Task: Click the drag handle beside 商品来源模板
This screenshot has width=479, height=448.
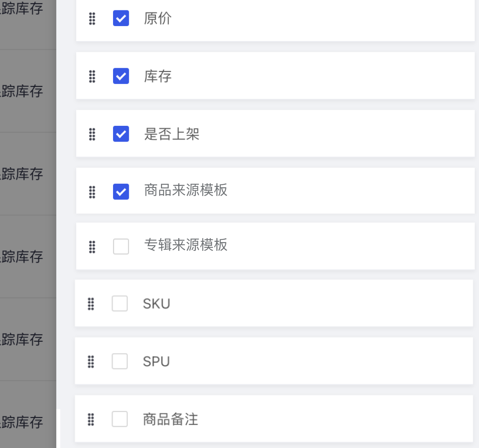Action: (x=92, y=192)
